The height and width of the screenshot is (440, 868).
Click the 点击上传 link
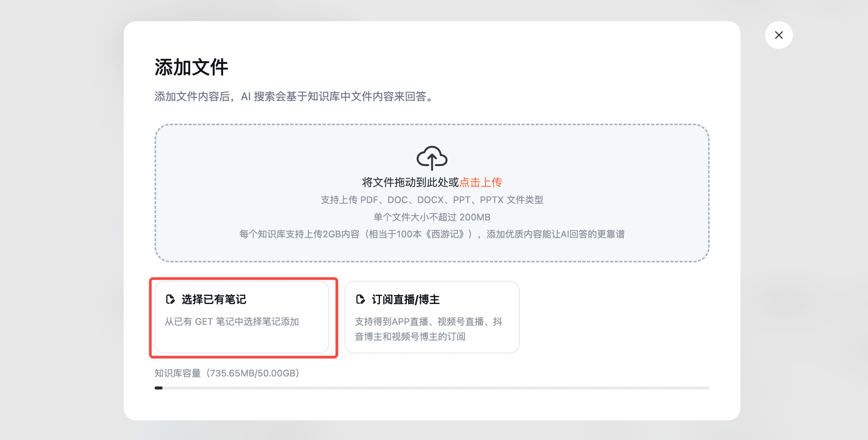[x=481, y=182]
